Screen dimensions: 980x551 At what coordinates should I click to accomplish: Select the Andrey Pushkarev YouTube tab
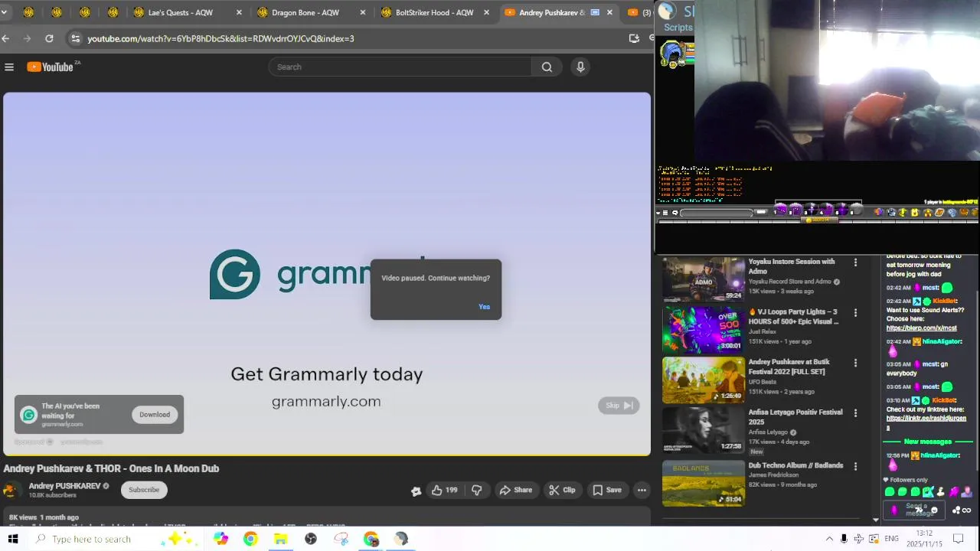tap(551, 12)
